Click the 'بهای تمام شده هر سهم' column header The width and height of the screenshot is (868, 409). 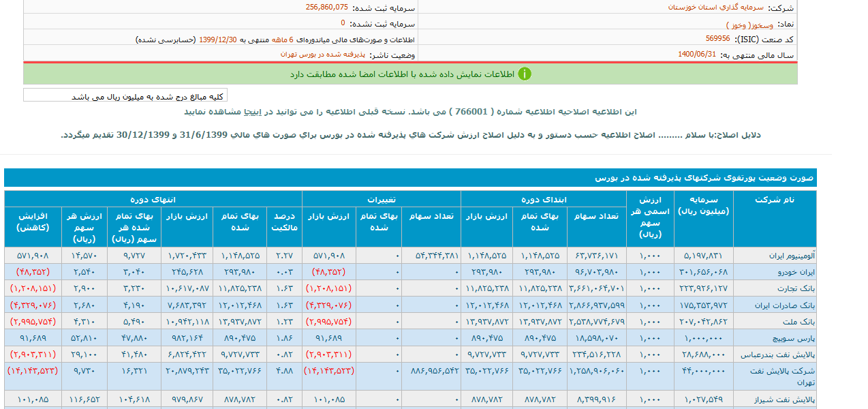click(x=134, y=228)
